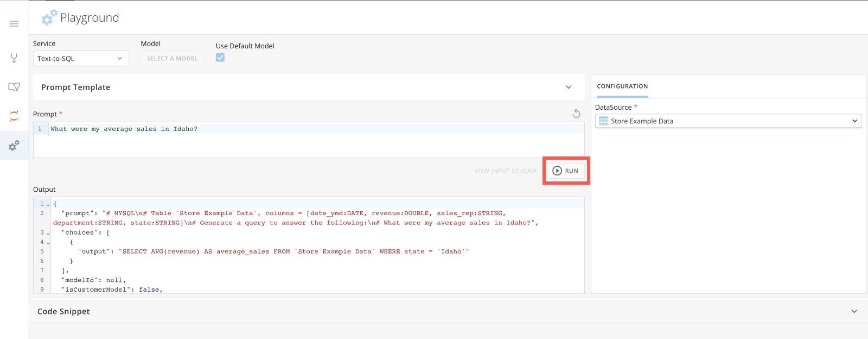Collapse the choices array at line 3
Image resolution: width=868 pixels, height=339 pixels.
click(x=48, y=233)
